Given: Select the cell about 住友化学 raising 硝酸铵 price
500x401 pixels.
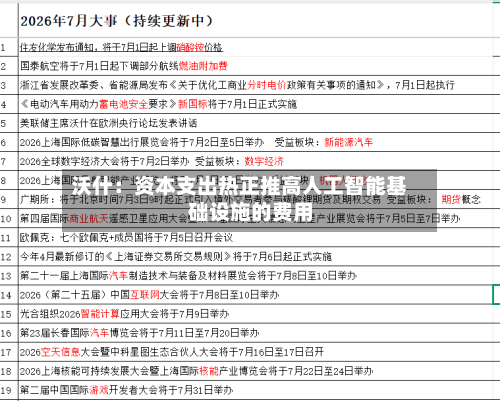Looking at the screenshot, I should click(256, 47).
